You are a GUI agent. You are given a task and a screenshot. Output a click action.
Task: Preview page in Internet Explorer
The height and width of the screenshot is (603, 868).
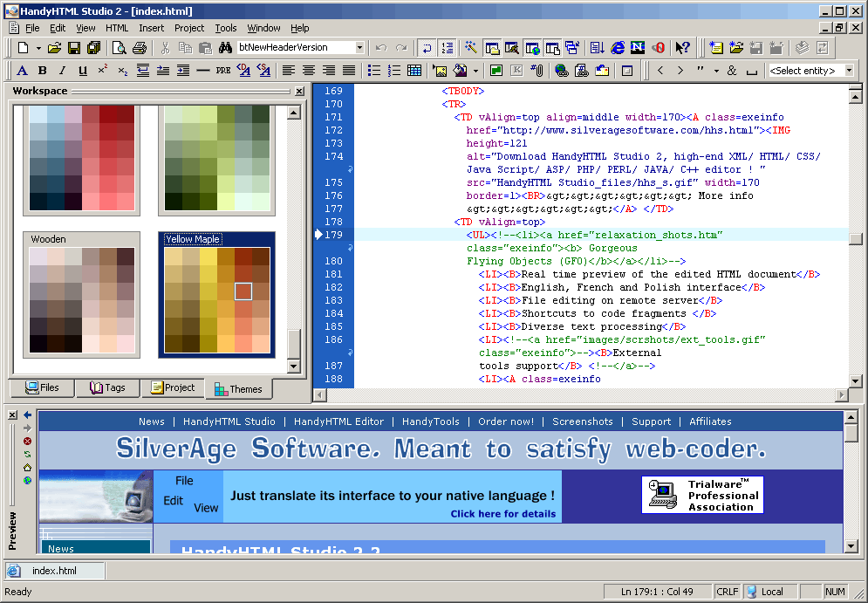618,48
